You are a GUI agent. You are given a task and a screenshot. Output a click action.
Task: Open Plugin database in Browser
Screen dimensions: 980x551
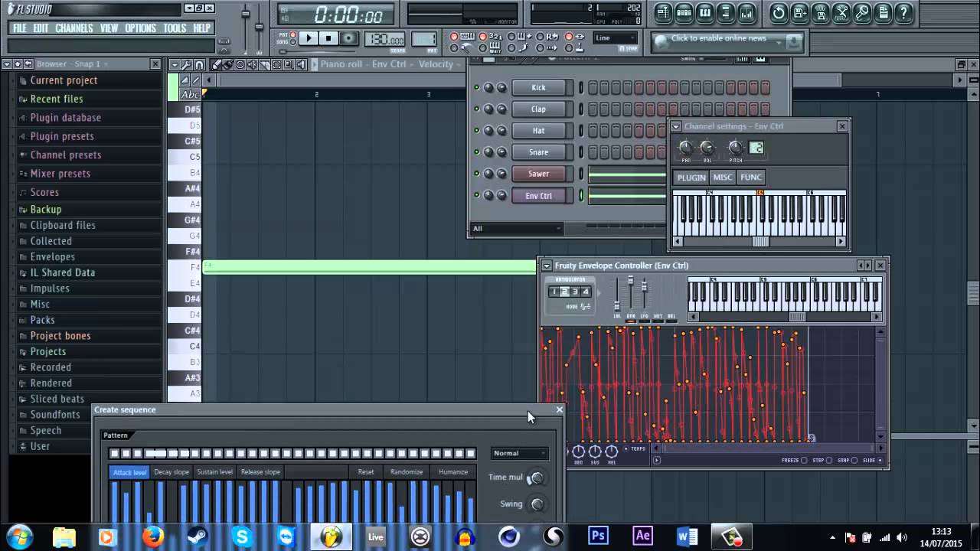tap(65, 117)
